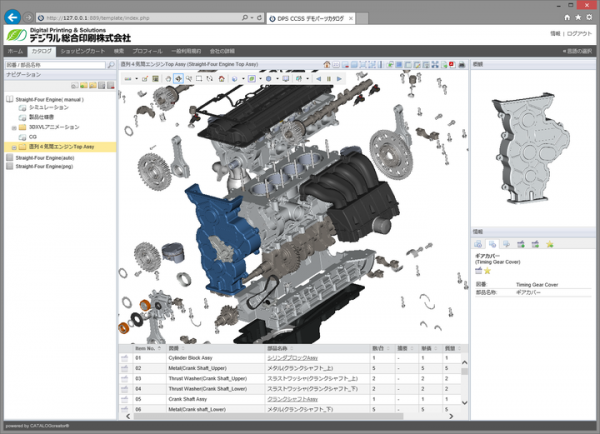Screen dimensions: 600x434
Task: Open the dropdown arrow next to the blue sphere icon
Action: pyautogui.click(x=277, y=79)
